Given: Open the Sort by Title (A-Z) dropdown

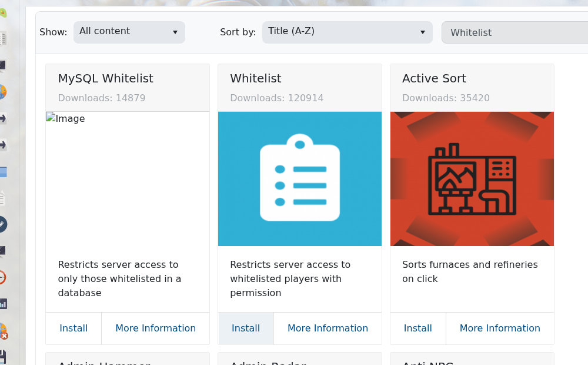Looking at the screenshot, I should (348, 32).
